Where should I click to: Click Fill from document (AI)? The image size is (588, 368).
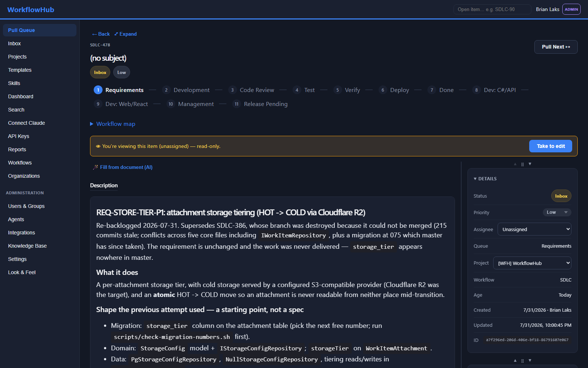click(123, 167)
